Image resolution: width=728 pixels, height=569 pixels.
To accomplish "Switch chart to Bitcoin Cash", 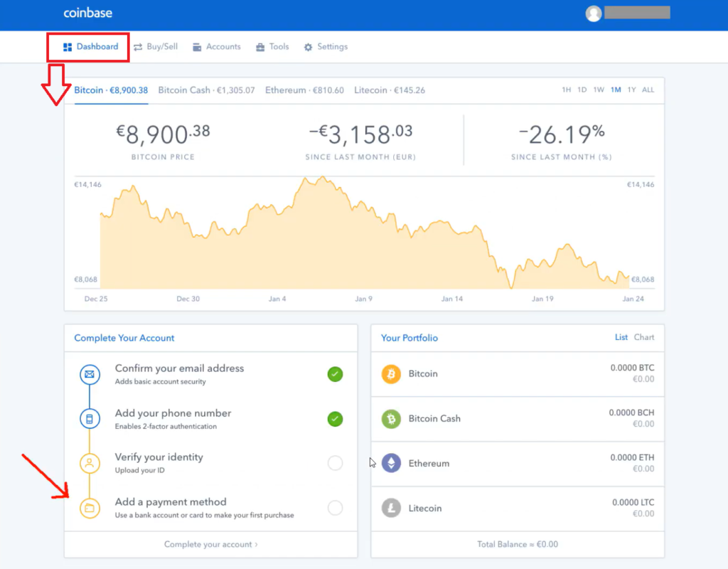I will 207,90.
